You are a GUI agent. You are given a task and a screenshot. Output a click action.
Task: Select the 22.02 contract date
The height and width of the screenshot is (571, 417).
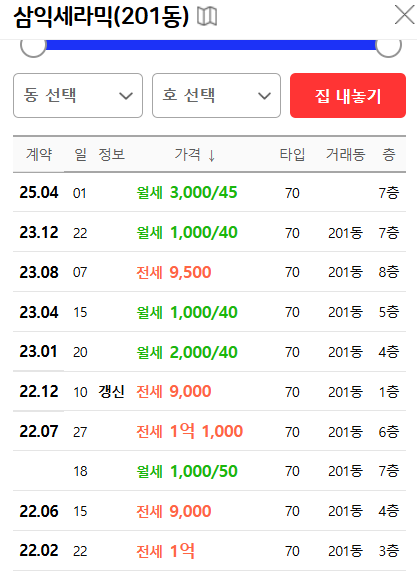(x=39, y=551)
